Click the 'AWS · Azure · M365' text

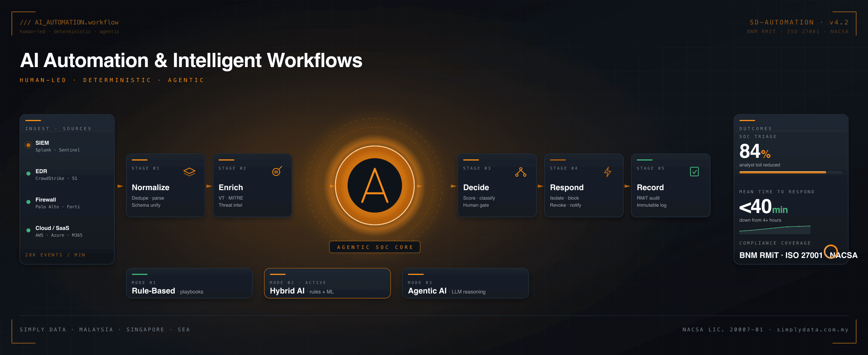click(59, 235)
